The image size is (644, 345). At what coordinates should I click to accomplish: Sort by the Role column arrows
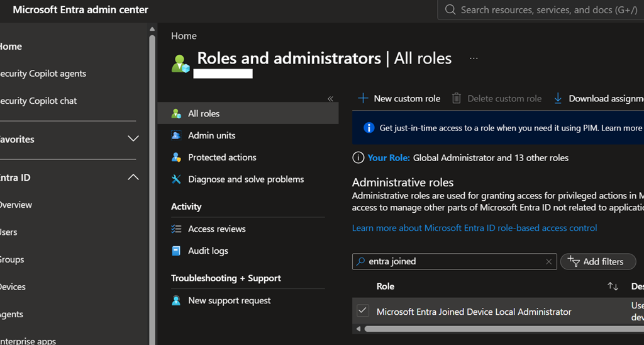tap(613, 286)
